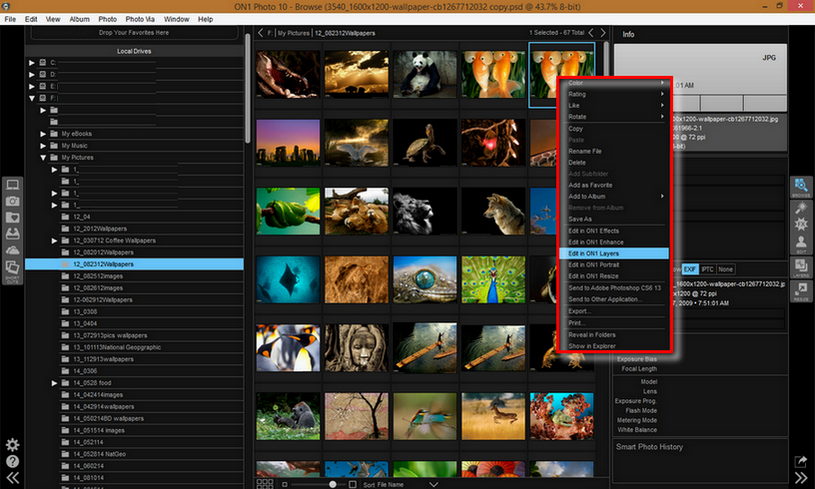Image resolution: width=815 pixels, height=489 pixels.
Task: Expand the 12_030712 Coffee Wallpapers folder
Action: click(54, 241)
